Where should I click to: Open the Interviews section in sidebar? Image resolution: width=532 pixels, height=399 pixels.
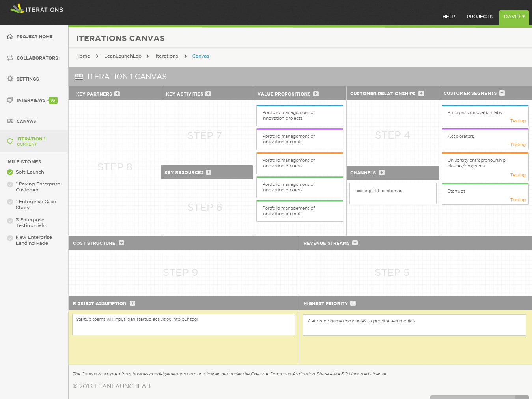coord(34,100)
